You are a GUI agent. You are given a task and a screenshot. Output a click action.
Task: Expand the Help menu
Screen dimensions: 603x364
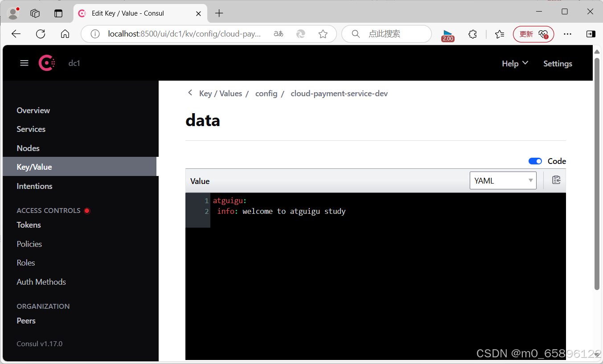click(515, 64)
